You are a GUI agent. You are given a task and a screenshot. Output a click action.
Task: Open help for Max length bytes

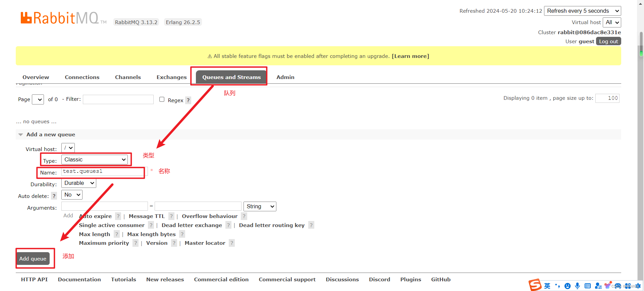[x=182, y=234]
